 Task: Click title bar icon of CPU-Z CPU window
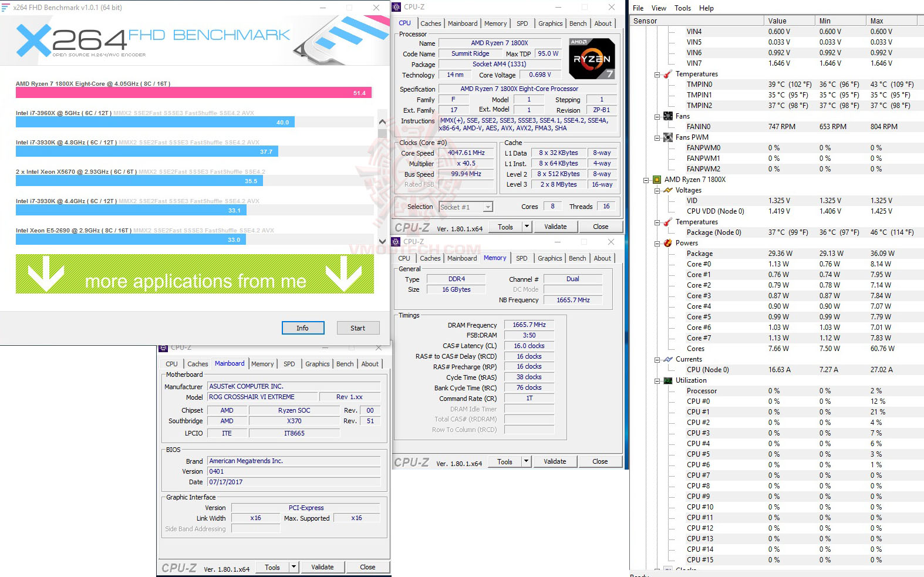396,7
